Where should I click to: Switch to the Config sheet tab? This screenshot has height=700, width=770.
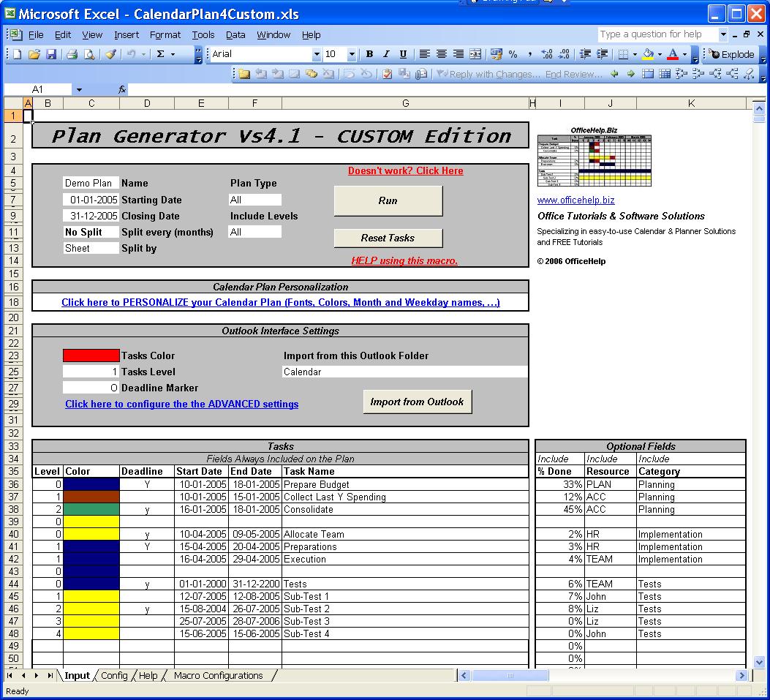pyautogui.click(x=114, y=675)
